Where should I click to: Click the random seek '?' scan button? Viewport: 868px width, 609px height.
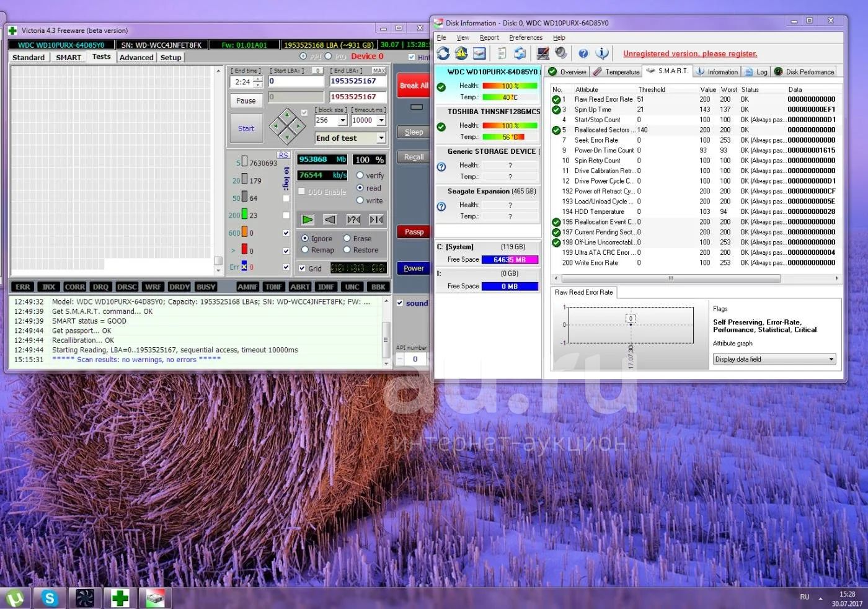click(353, 219)
